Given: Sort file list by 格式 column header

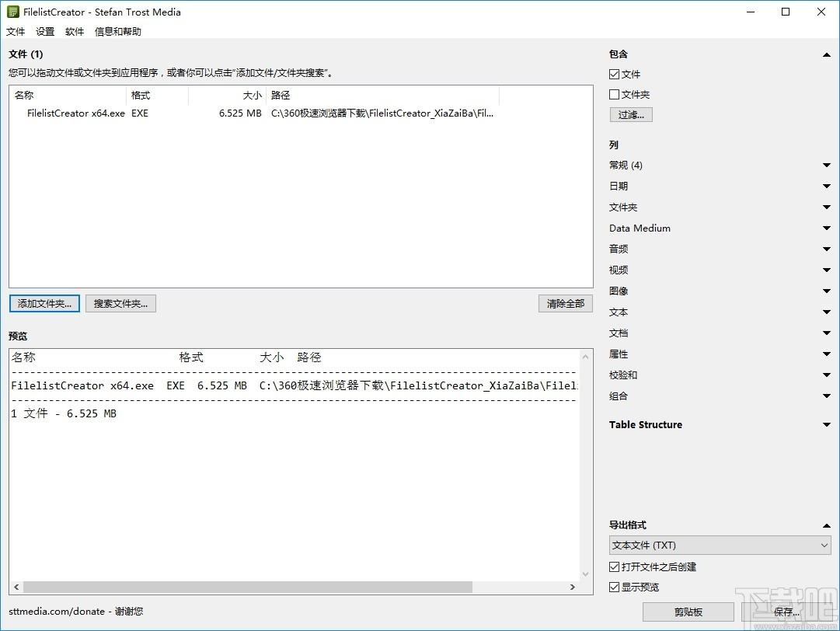Looking at the screenshot, I should (x=158, y=96).
